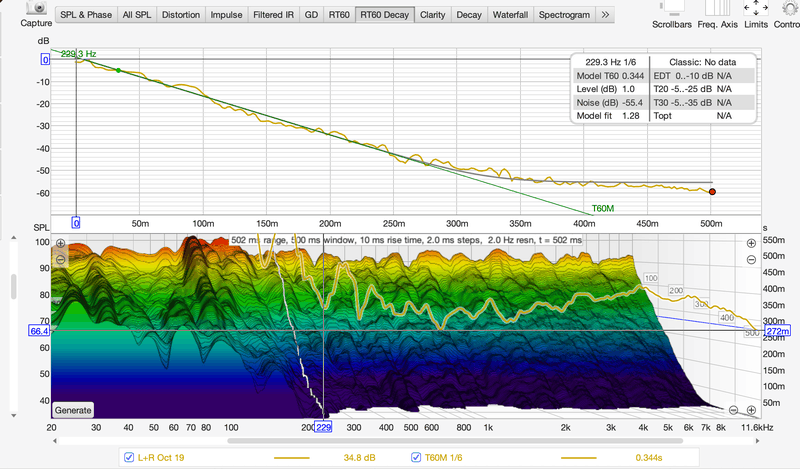This screenshot has height=469, width=800.
Task: Select the GD tab
Action: [x=311, y=15]
